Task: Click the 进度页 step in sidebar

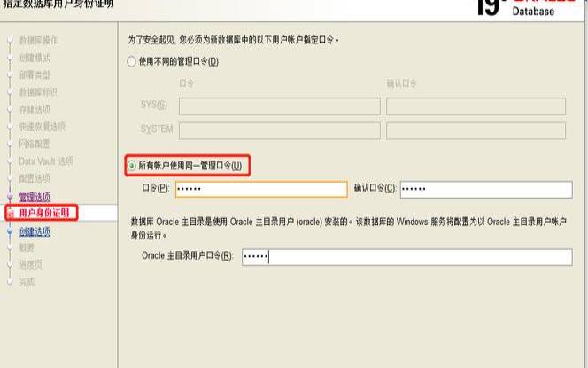Action: [x=31, y=265]
